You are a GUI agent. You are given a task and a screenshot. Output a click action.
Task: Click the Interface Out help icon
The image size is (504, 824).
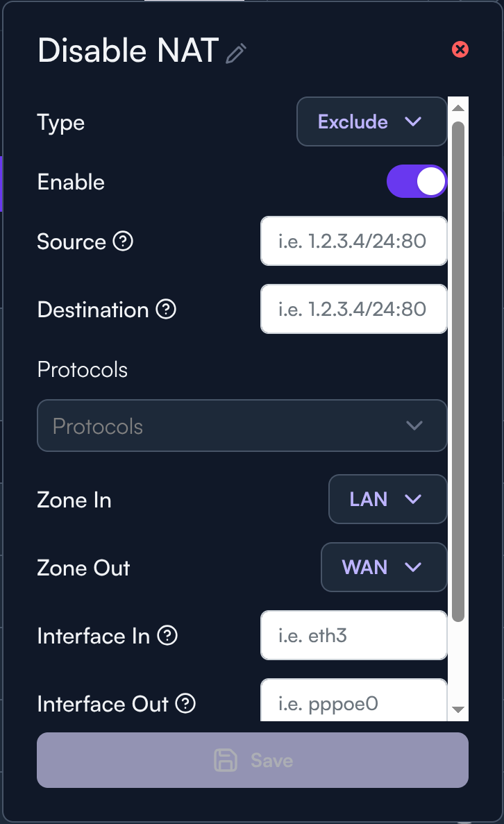coord(185,703)
